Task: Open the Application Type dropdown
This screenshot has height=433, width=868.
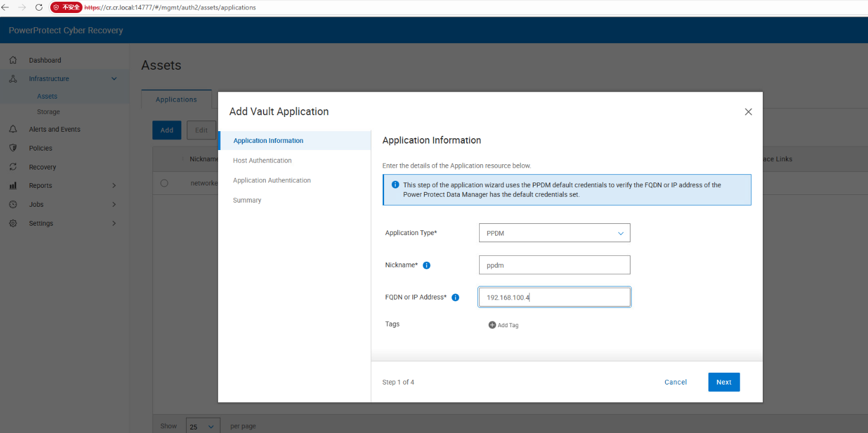Action: click(554, 233)
